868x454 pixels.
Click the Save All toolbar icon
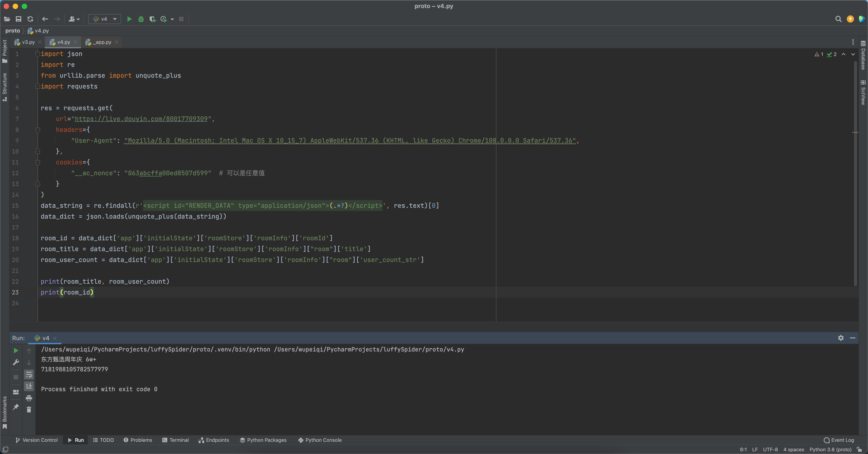pos(19,19)
